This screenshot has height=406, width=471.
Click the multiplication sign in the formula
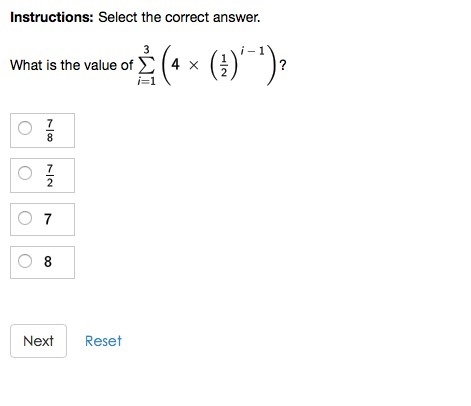[x=193, y=65]
